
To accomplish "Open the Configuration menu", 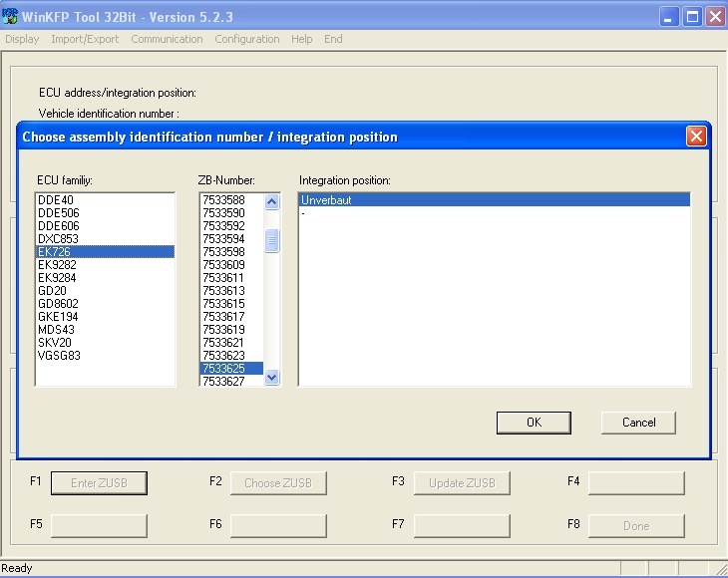I will tap(247, 39).
